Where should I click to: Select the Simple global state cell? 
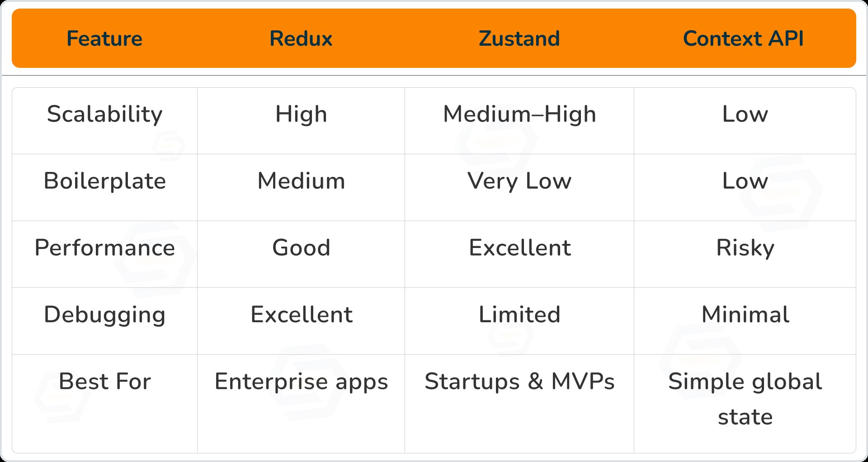coord(745,399)
